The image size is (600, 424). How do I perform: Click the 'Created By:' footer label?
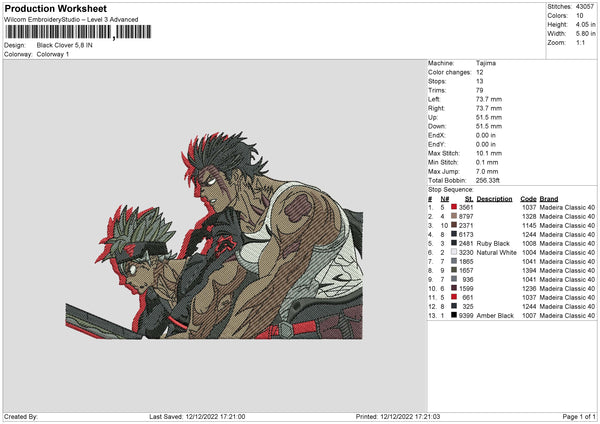point(21,416)
